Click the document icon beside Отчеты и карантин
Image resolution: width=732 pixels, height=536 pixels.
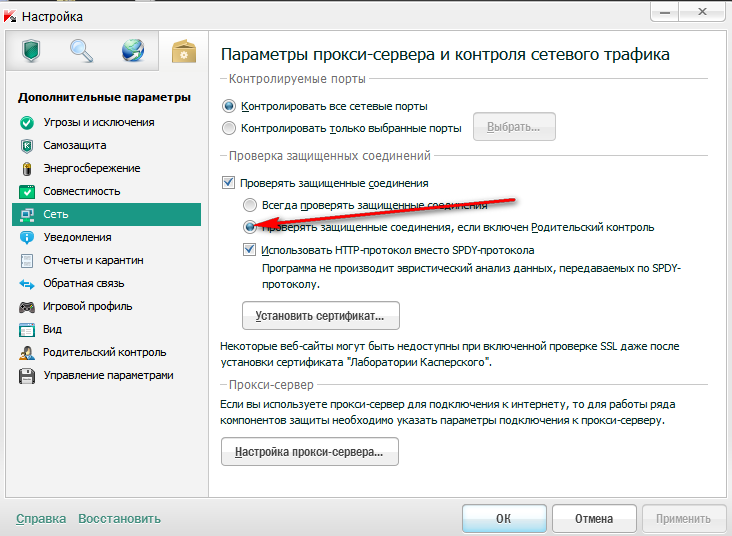(x=27, y=261)
